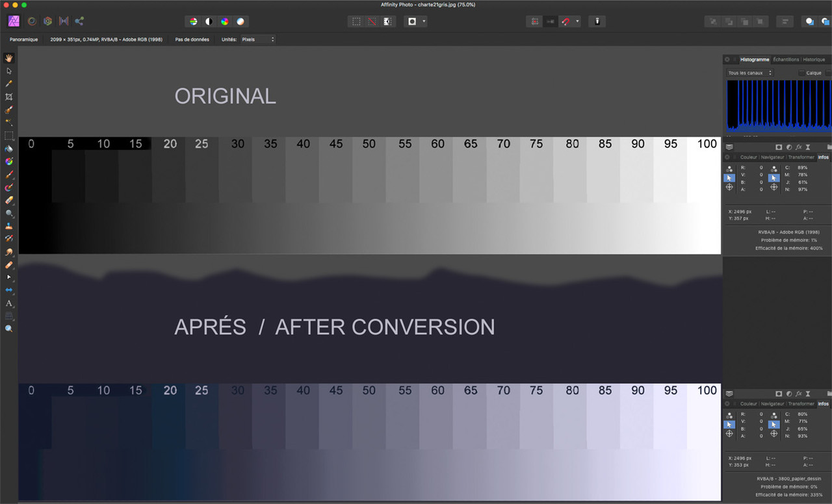
Task: Enable the snapping magnet toggle
Action: (x=565, y=21)
